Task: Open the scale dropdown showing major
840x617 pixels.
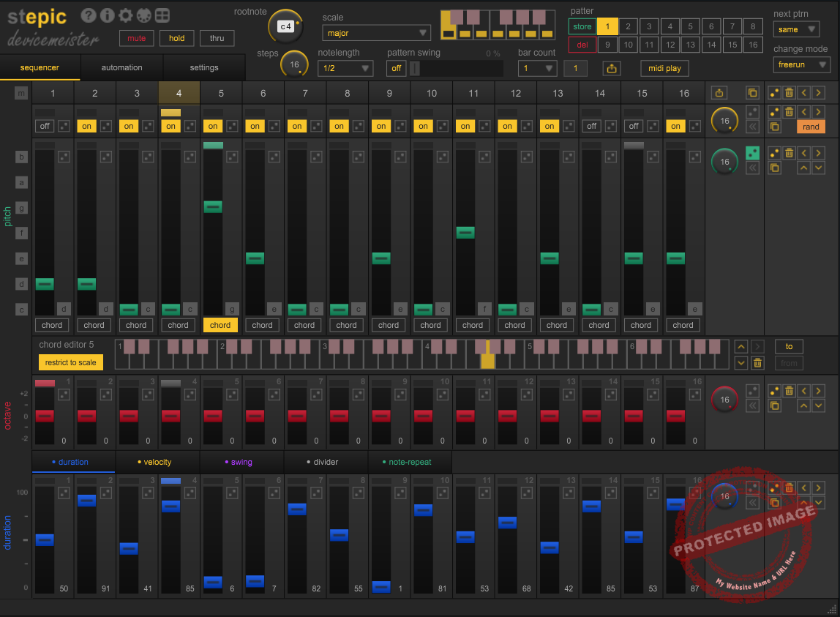Action: 376,33
